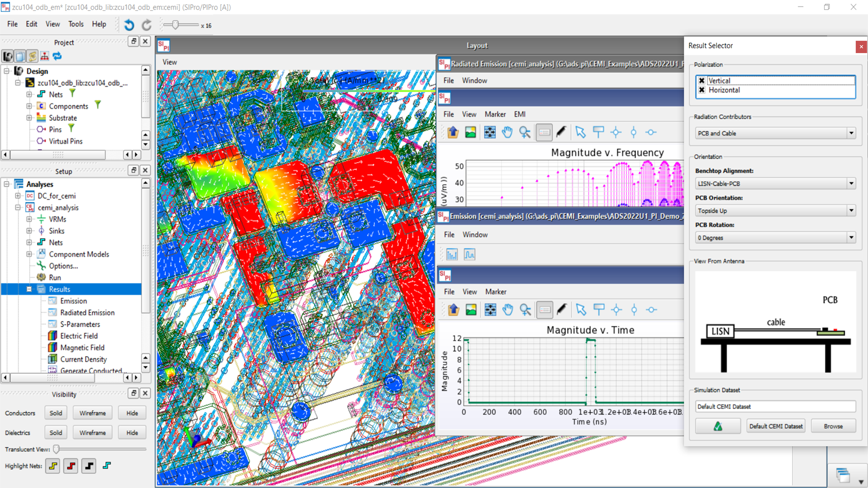Viewport: 868px width, 488px height.
Task: Click the pencil edit icon in frequency plot toolbar
Action: [x=561, y=132]
